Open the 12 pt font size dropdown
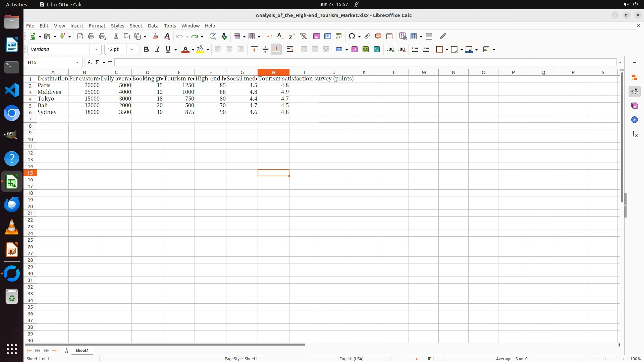This screenshot has width=644, height=362. coord(132,50)
